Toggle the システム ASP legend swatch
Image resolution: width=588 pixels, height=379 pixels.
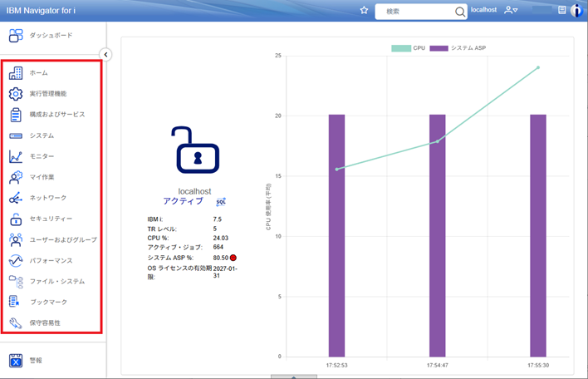pyautogui.click(x=439, y=48)
